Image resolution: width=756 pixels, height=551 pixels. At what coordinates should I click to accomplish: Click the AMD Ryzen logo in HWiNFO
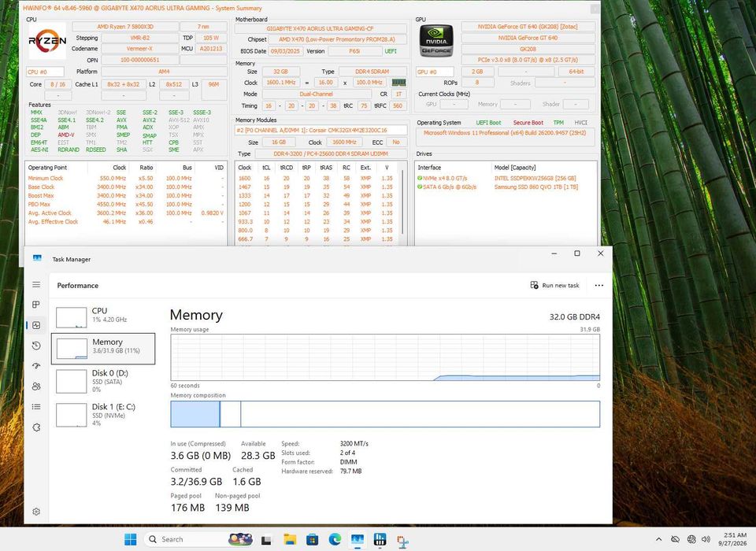(46, 41)
